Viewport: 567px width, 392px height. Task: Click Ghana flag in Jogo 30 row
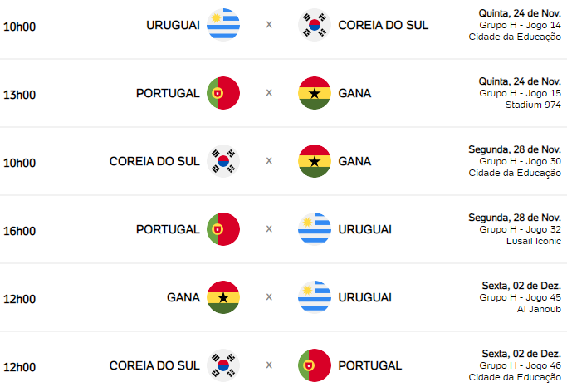(x=315, y=161)
